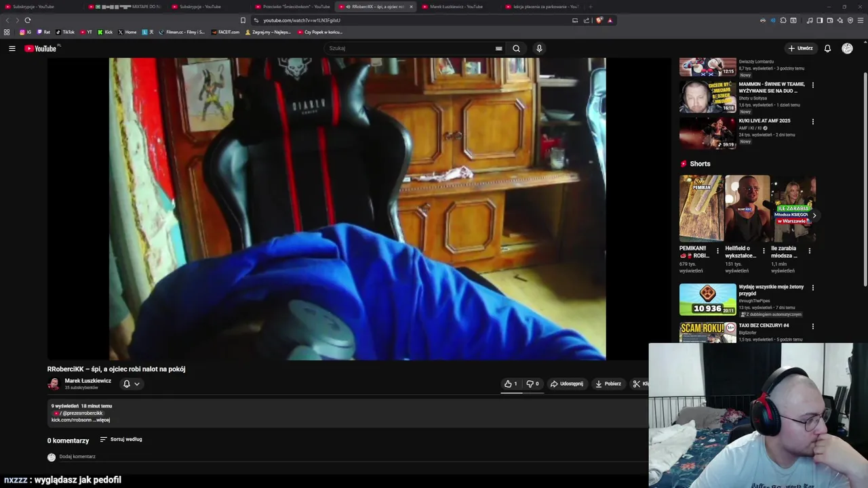
Task: Like the video with thumbs up
Action: tap(511, 384)
